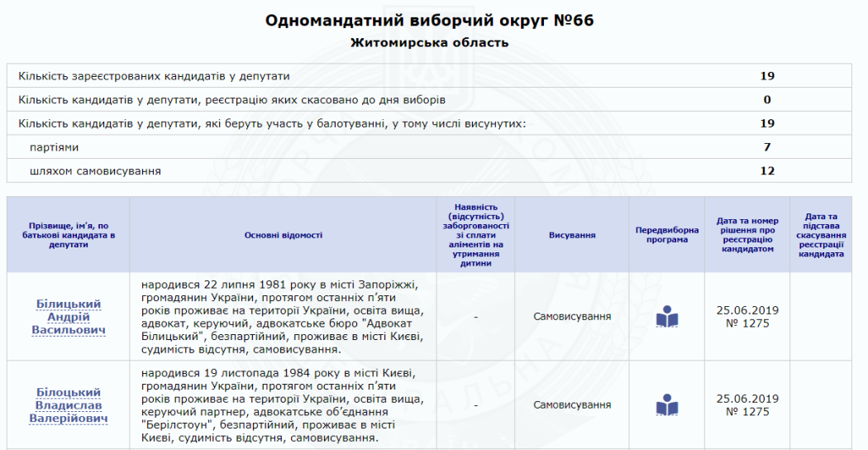Viewport: 868px width, 450px height.
Task: Click the 'Передвиборна програма' column header
Action: 666,235
